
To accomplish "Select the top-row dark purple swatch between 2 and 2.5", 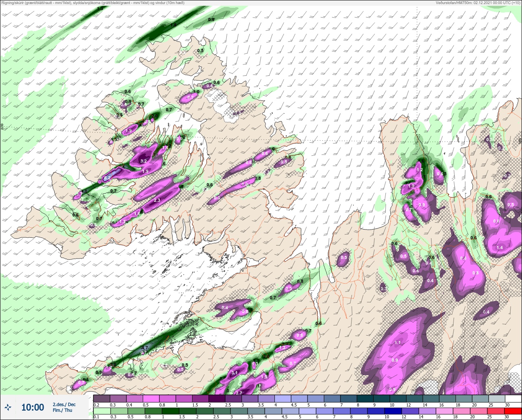I will point(217,398).
